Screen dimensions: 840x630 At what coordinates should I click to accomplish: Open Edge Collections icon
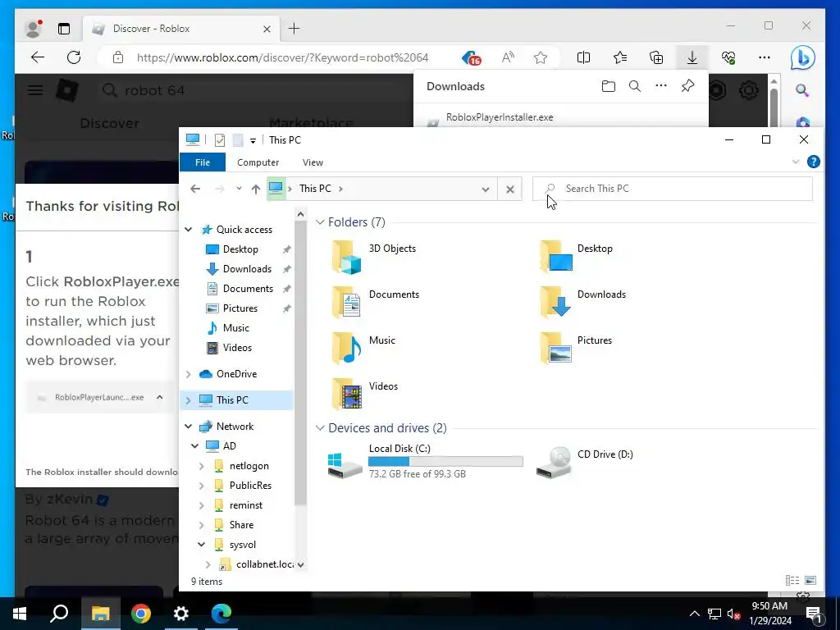point(656,57)
